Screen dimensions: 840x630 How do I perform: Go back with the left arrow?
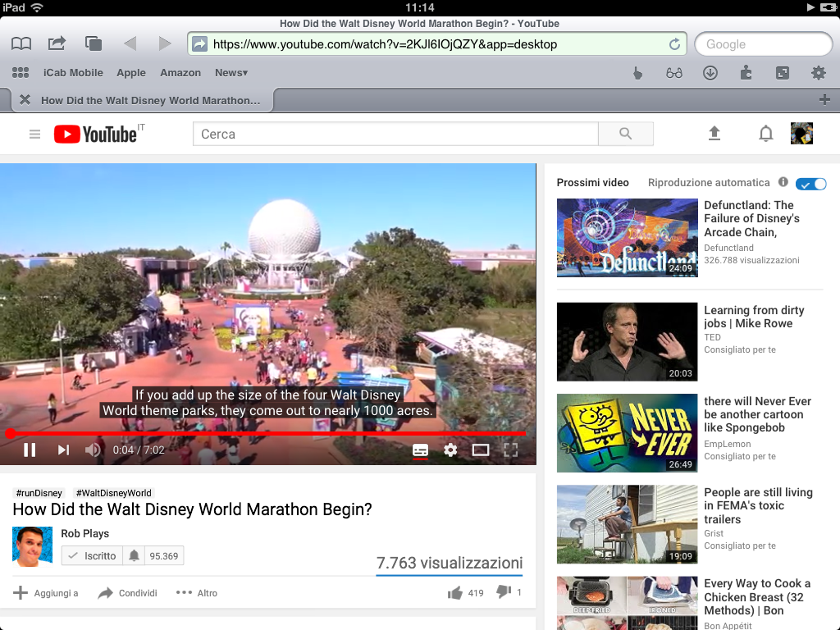(x=130, y=43)
